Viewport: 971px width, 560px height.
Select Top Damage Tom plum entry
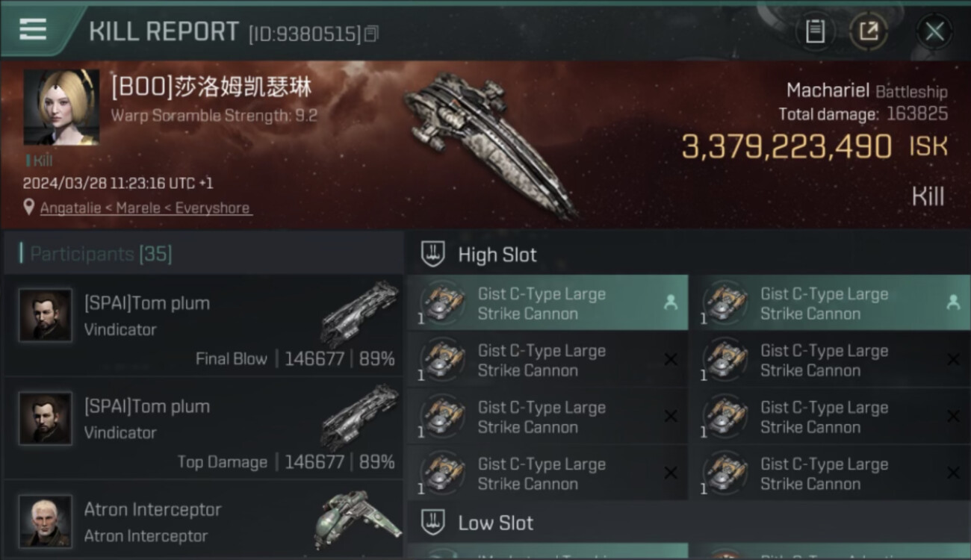pyautogui.click(x=203, y=429)
